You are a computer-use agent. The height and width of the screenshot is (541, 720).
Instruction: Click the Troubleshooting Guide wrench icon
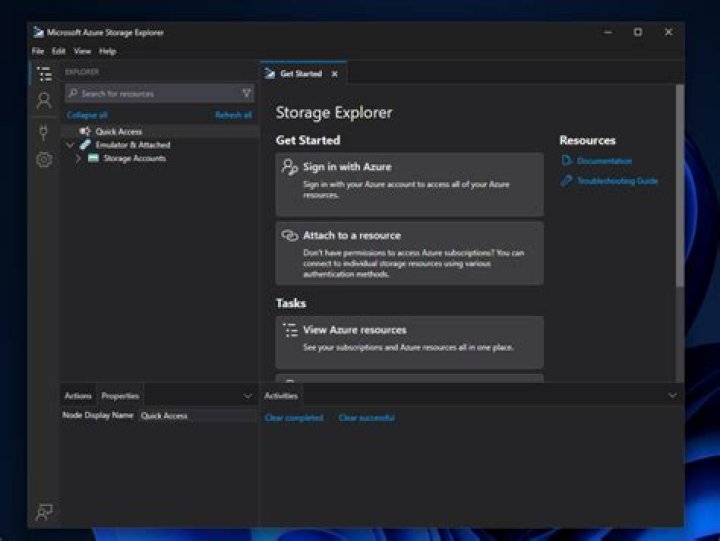[567, 180]
